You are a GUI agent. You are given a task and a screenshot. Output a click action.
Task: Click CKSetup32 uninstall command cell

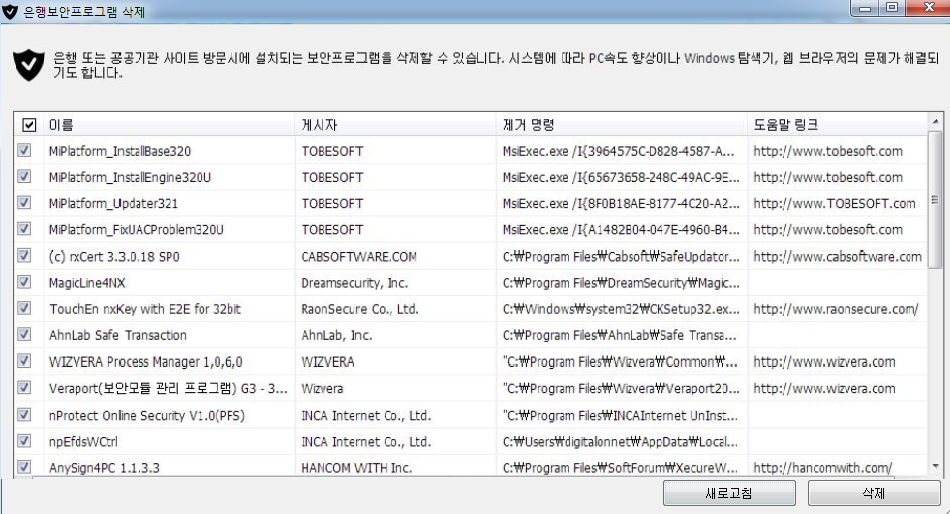621,309
